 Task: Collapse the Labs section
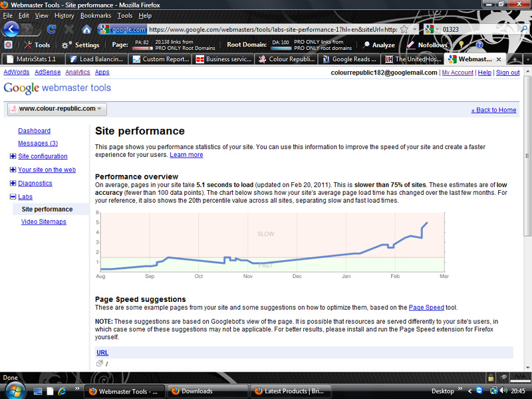(13, 196)
